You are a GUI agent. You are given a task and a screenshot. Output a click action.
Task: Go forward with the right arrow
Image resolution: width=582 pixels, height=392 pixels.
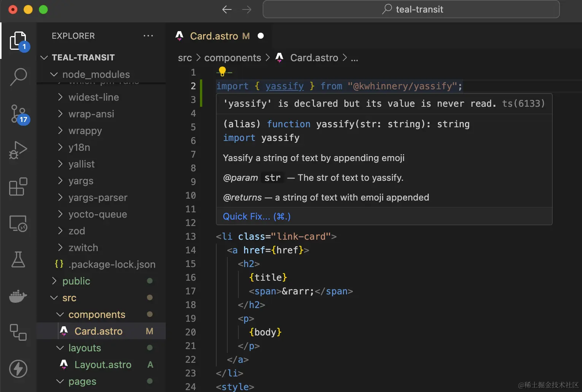click(247, 9)
